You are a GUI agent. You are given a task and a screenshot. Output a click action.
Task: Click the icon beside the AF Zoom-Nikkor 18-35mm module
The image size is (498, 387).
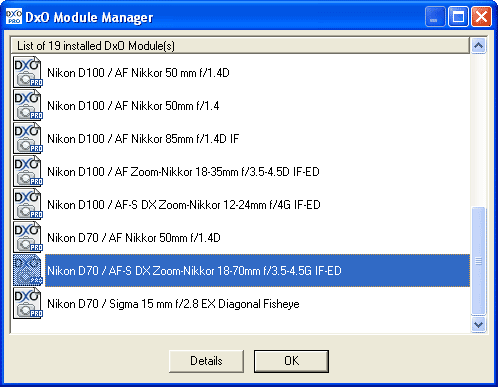[28, 171]
